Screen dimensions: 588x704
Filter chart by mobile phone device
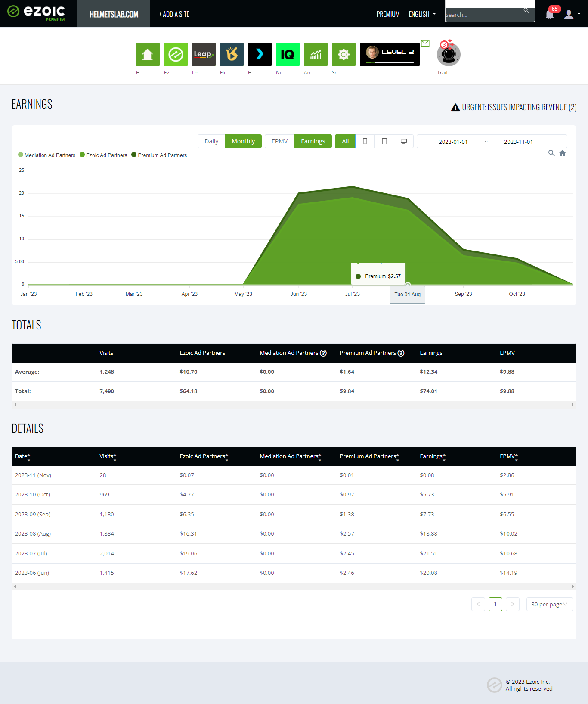365,141
